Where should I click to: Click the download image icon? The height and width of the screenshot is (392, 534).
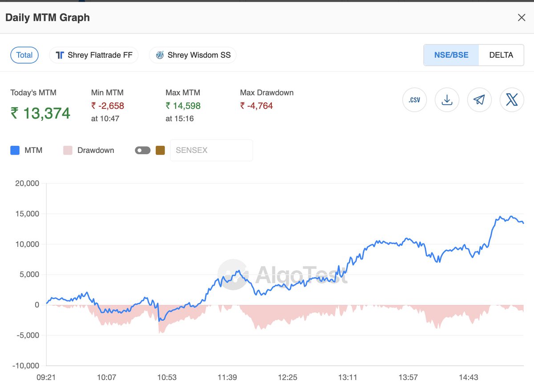(447, 100)
